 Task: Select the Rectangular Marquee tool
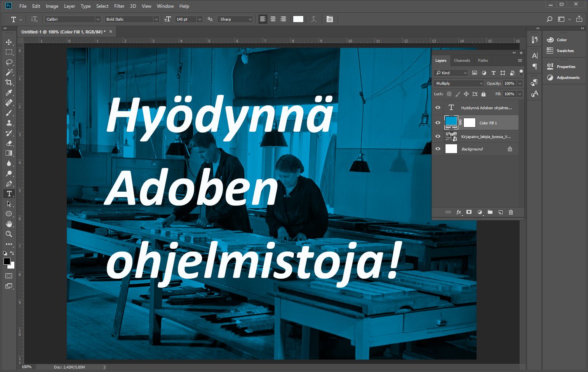[x=9, y=52]
